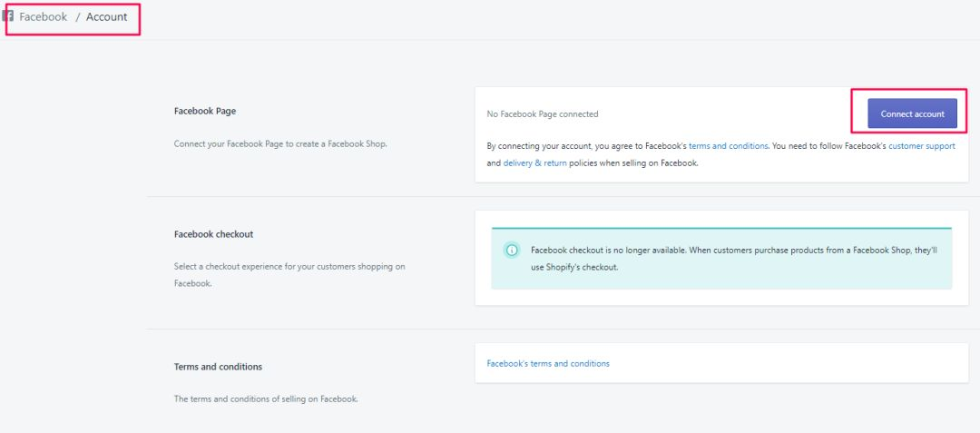Click the Connect your Facebook Page description text
Viewport: 980px width, 433px height.
tap(280, 143)
